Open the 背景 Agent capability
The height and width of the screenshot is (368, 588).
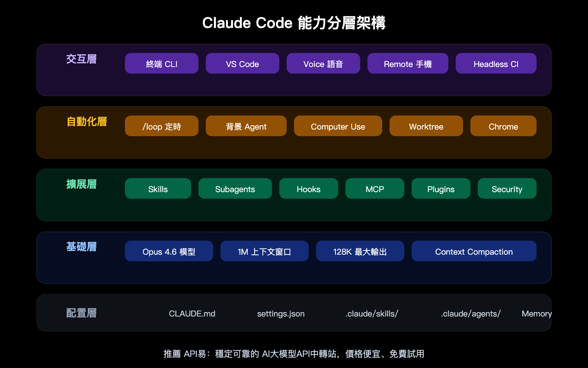[246, 126]
